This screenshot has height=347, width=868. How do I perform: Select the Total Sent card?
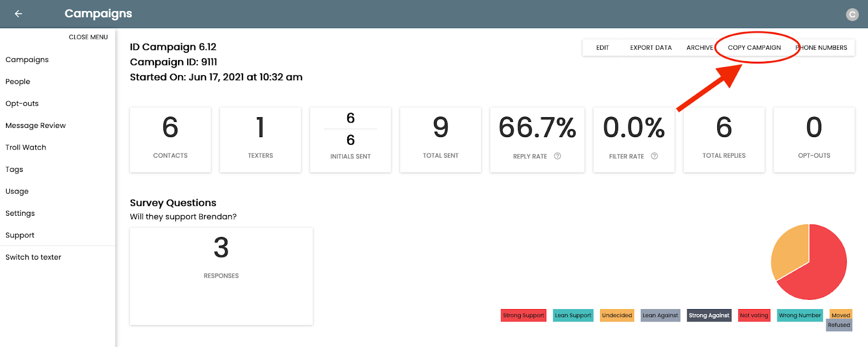(x=441, y=140)
